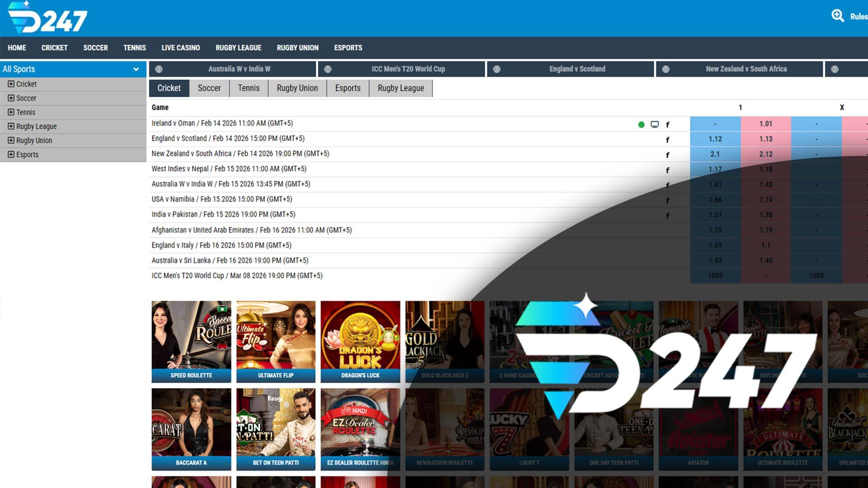Click ball icon beside ICC Men's T20 World Cup
Image resolution: width=868 pixels, height=488 pixels.
tap(328, 69)
